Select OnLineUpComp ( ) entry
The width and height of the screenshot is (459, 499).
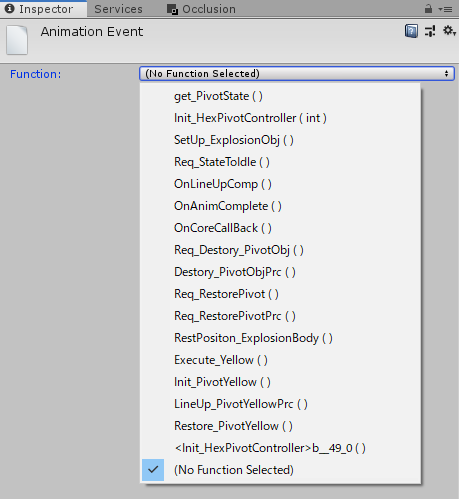pyautogui.click(x=280, y=184)
